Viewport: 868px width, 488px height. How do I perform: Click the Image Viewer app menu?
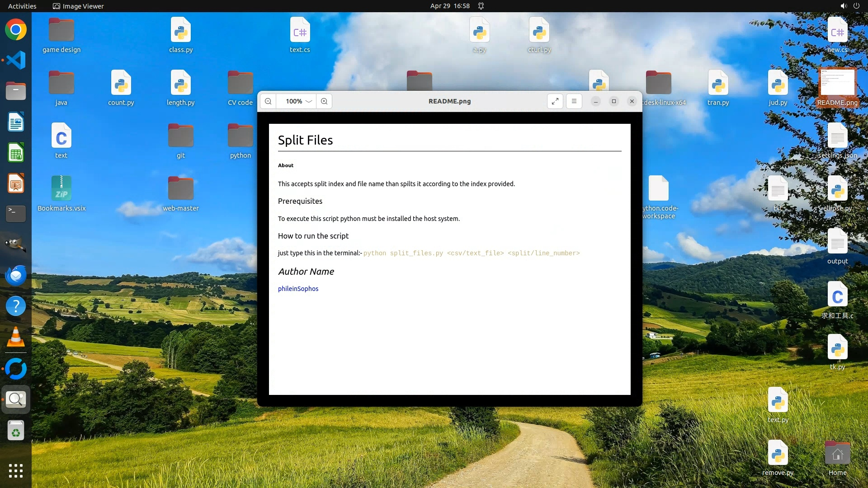tap(78, 6)
